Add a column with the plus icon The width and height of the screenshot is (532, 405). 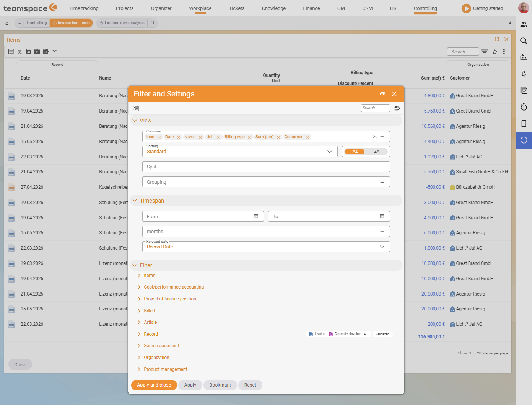point(382,137)
